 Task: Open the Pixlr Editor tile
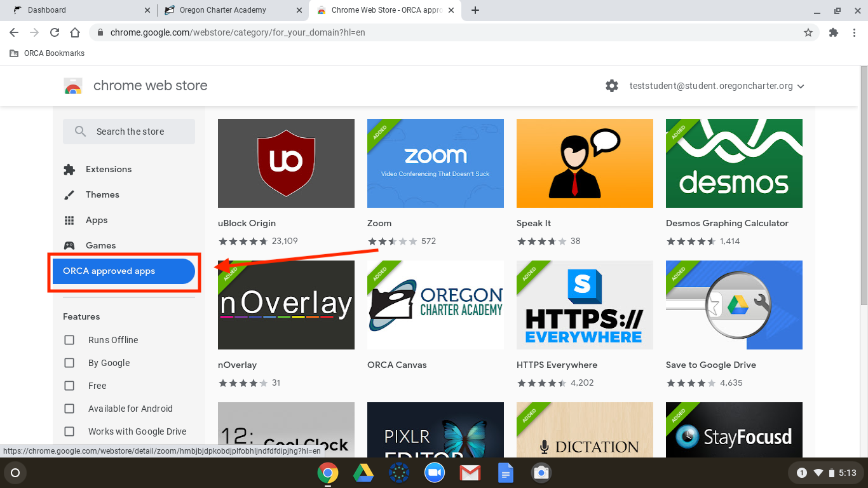point(435,430)
